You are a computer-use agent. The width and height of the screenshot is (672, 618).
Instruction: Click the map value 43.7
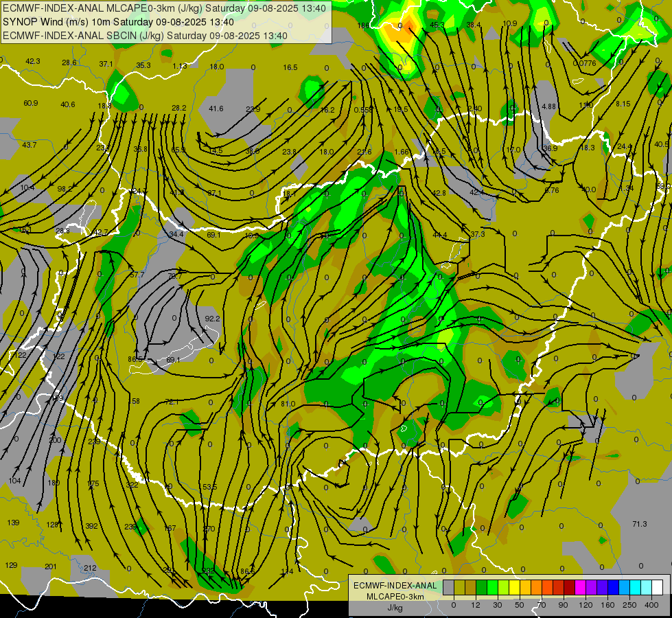tap(29, 145)
